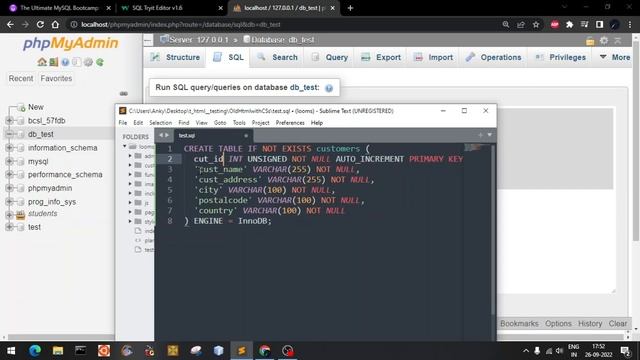Expand information_schema database node
This screenshot has width=640, height=360.
[9, 148]
